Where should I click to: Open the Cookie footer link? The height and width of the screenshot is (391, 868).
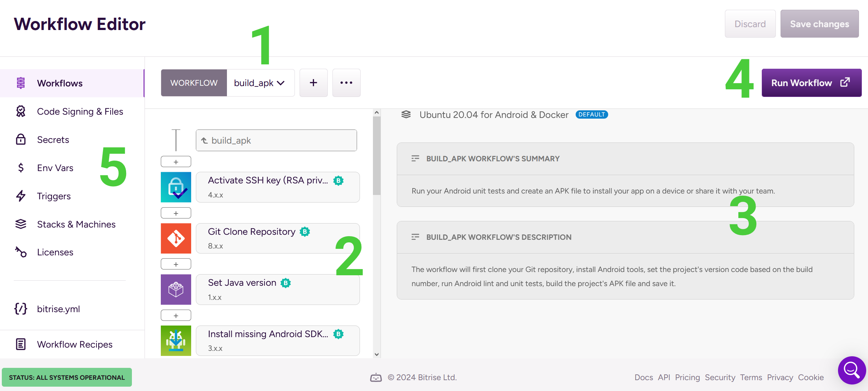pyautogui.click(x=811, y=377)
